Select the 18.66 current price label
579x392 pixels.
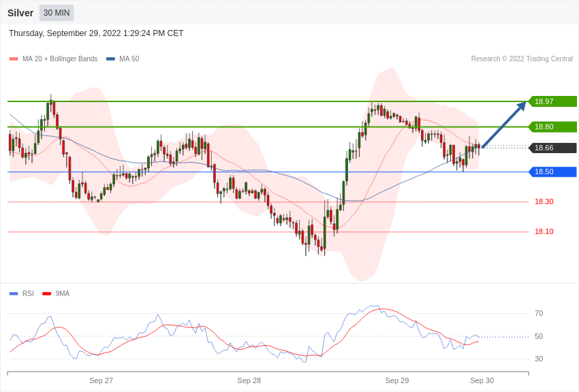pos(552,148)
